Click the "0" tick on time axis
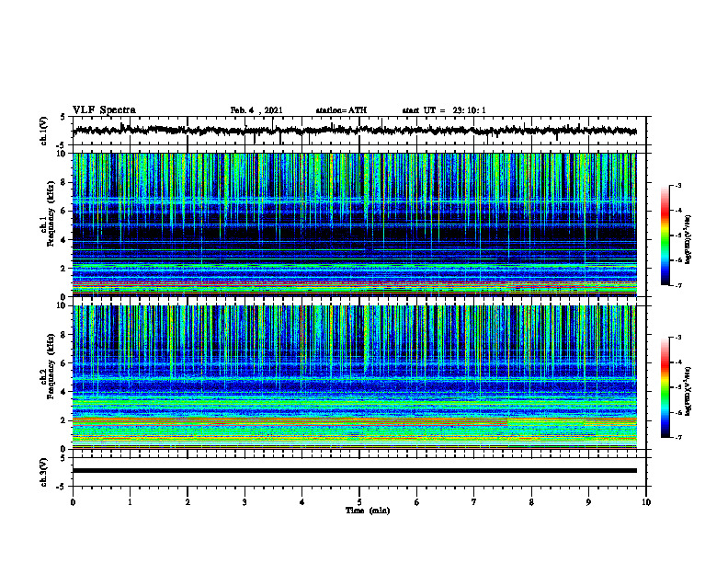Screen dimensions: 728x563 pos(73,502)
